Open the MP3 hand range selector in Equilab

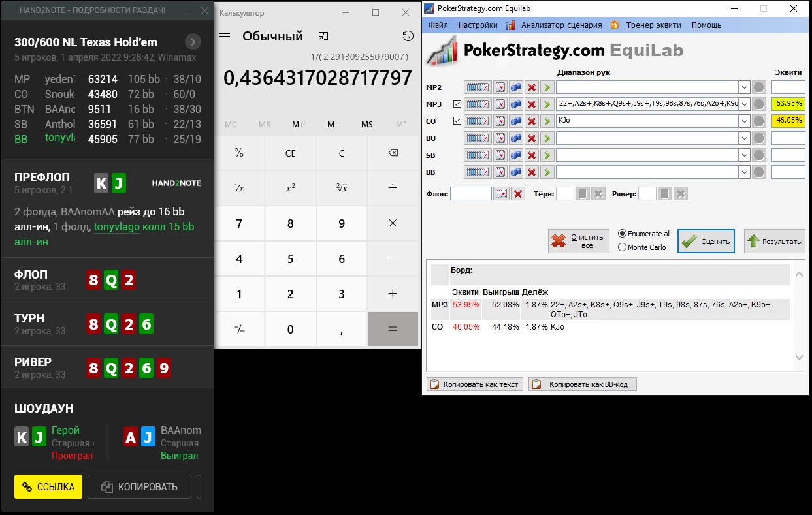[478, 104]
